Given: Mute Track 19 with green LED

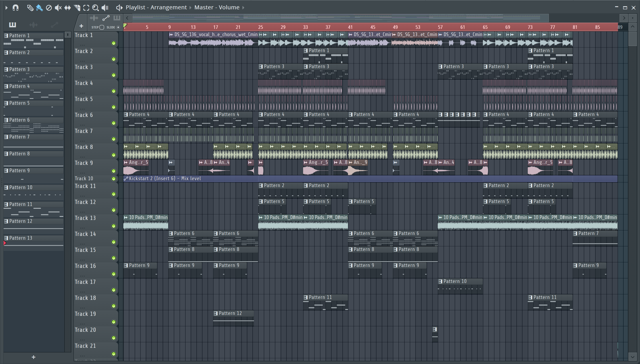Looking at the screenshot, I should [114, 322].
